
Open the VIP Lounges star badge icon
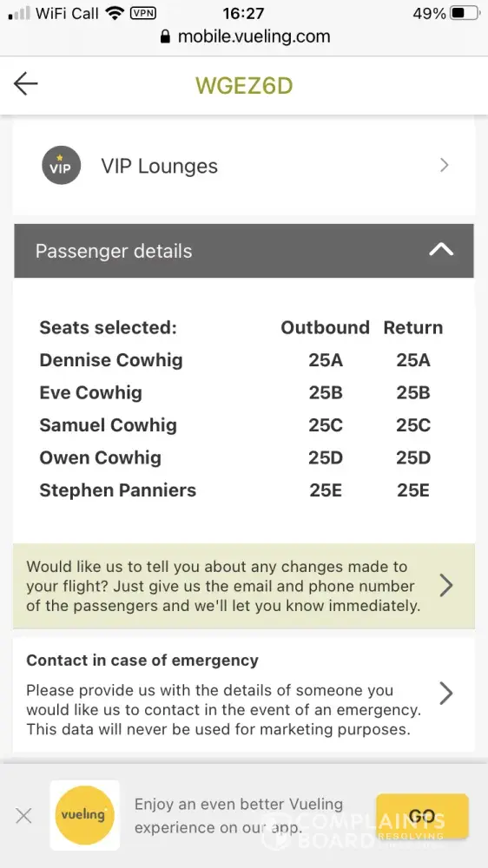coord(61,165)
